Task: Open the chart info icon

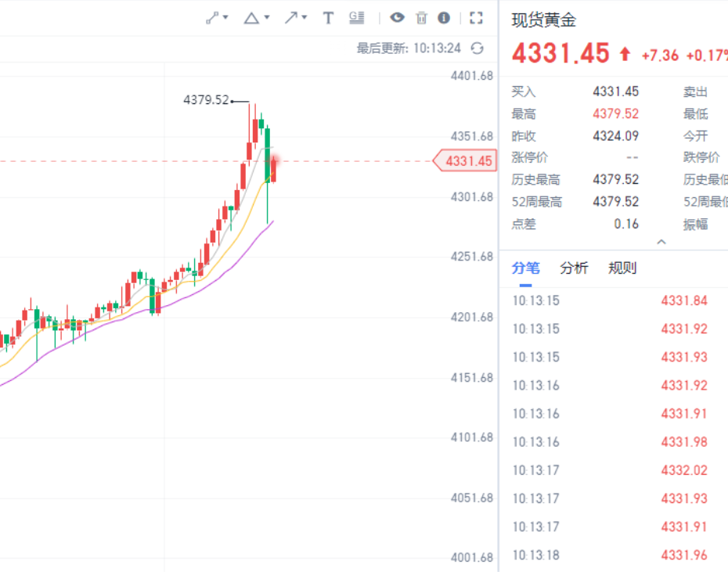Action: pos(444,18)
